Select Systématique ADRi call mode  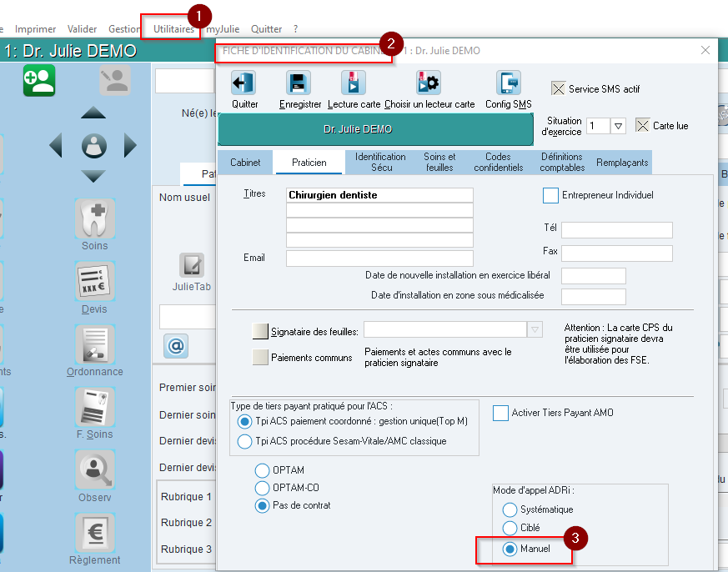click(x=510, y=509)
